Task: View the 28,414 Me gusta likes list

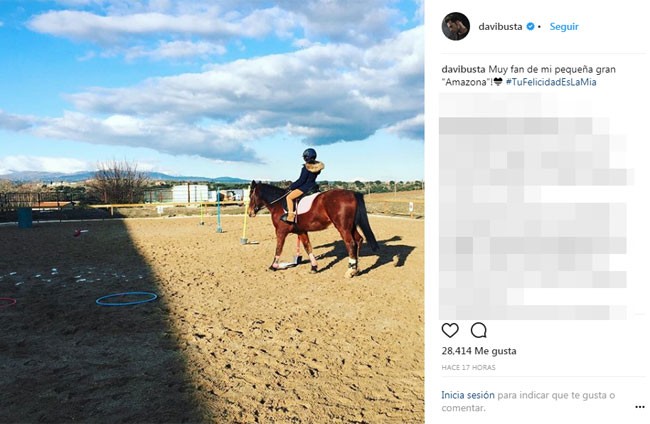Action: (479, 351)
